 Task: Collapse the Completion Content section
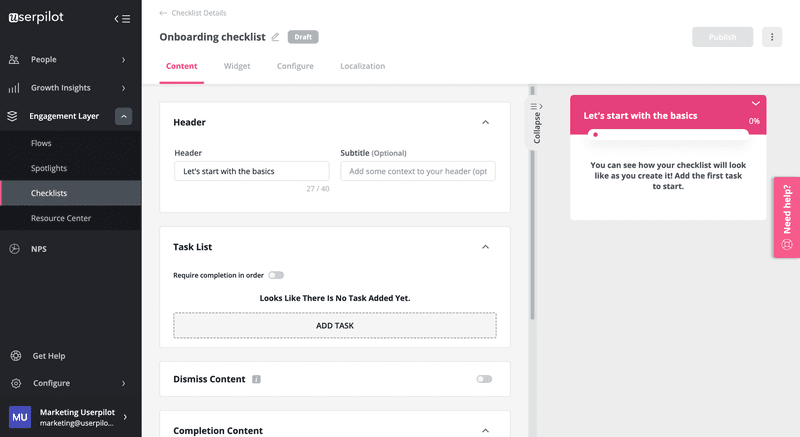485,430
